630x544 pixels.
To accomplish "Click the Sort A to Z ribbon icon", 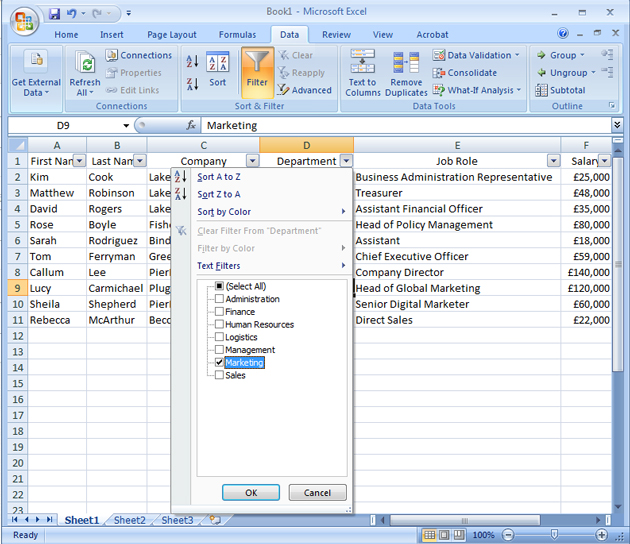I will 192,62.
